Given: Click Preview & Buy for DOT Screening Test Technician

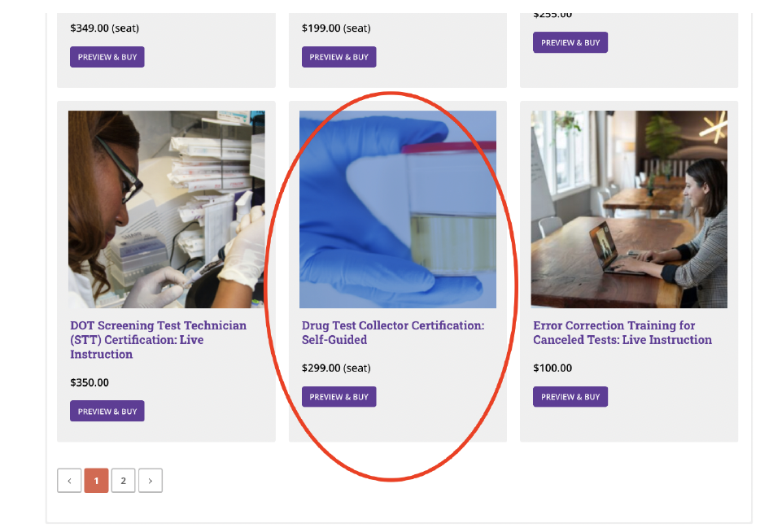Looking at the screenshot, I should click(107, 411).
